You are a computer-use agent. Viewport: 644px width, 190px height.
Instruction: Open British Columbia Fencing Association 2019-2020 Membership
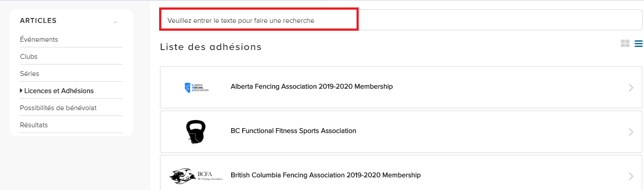pyautogui.click(x=325, y=175)
